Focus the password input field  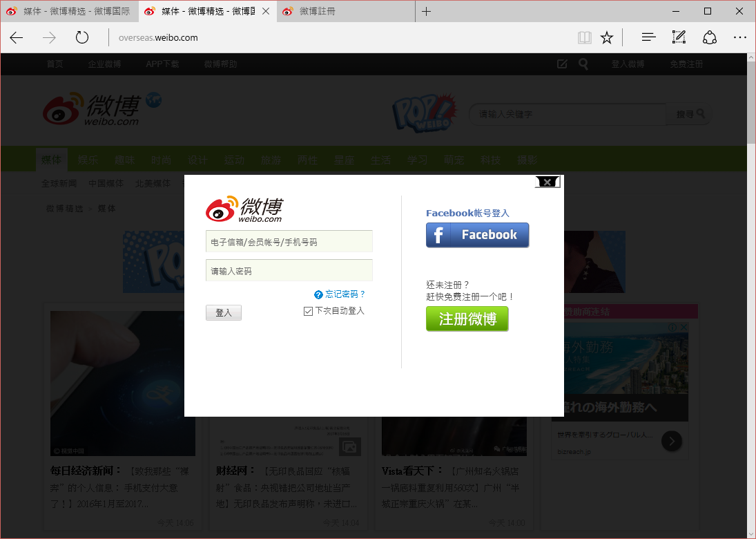(289, 270)
